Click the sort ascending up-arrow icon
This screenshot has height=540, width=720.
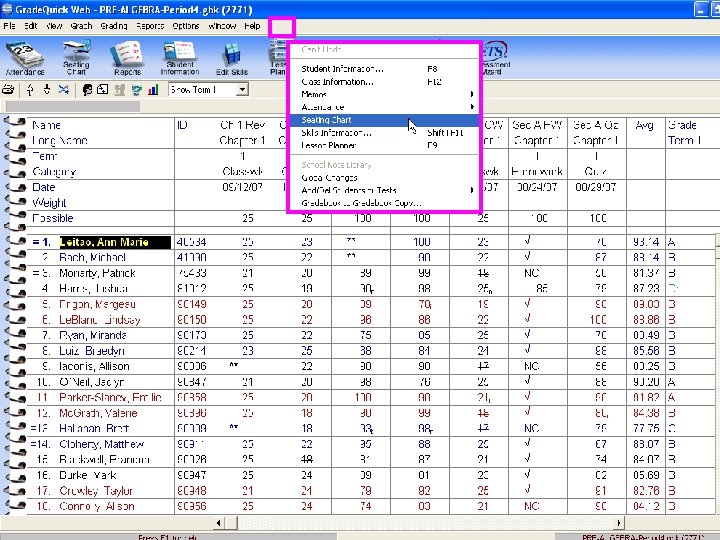pos(31,90)
